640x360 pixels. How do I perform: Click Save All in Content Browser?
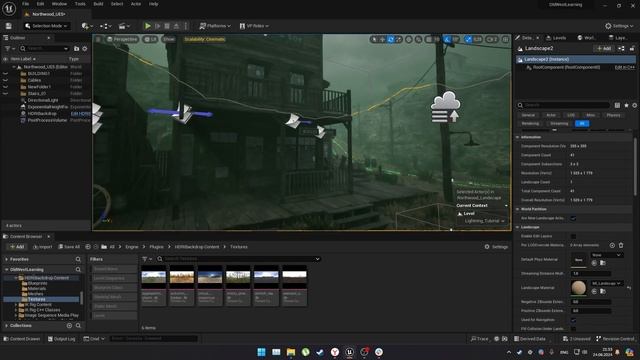(x=69, y=247)
